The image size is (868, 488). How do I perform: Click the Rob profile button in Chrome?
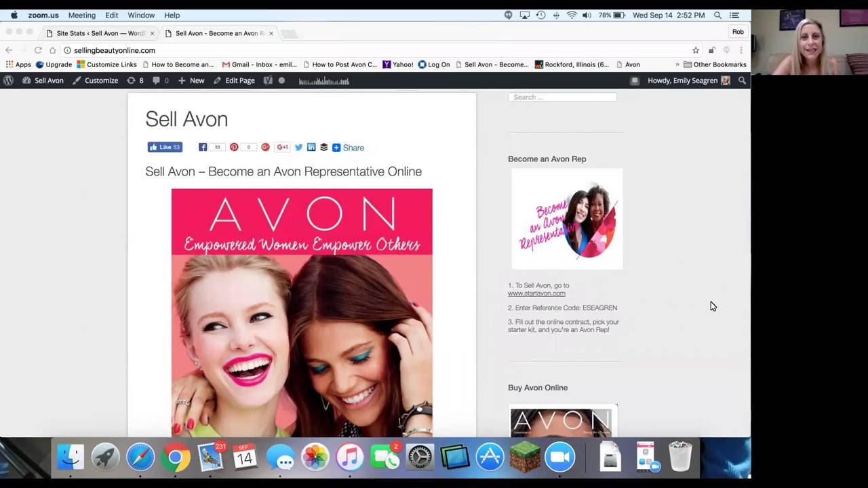[738, 32]
